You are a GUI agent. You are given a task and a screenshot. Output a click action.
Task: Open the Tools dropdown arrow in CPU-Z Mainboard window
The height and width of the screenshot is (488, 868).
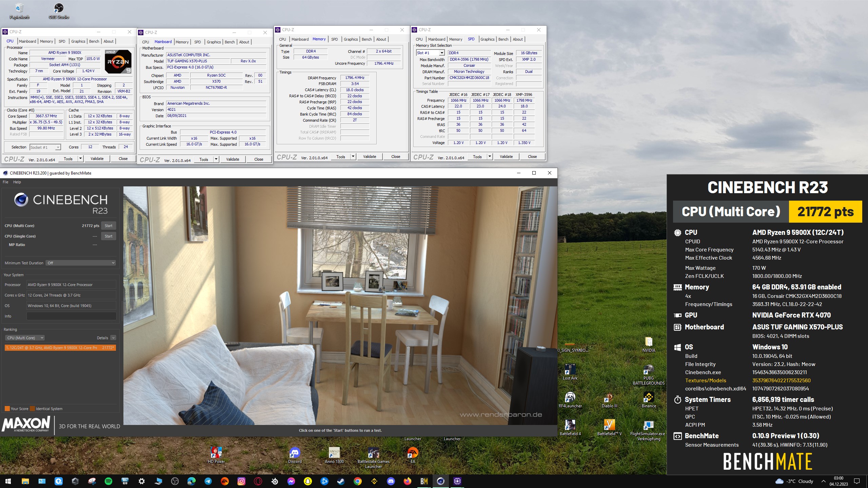click(216, 159)
